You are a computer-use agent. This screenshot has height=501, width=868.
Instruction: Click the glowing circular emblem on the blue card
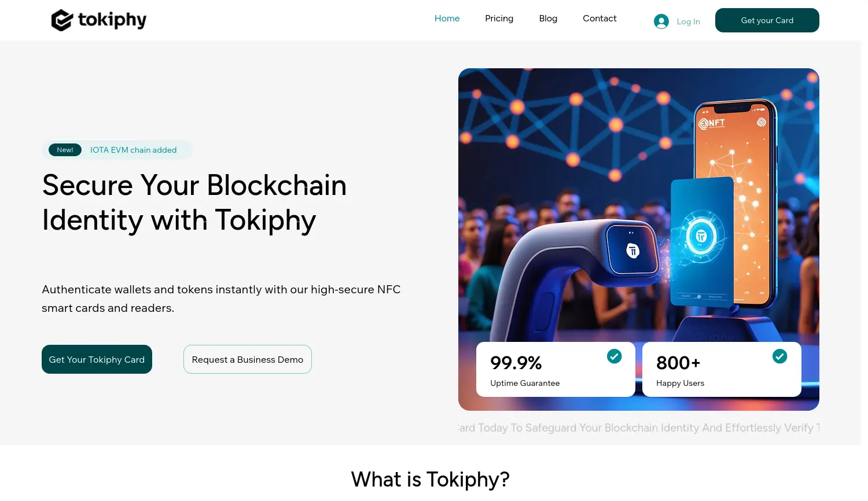(x=701, y=236)
